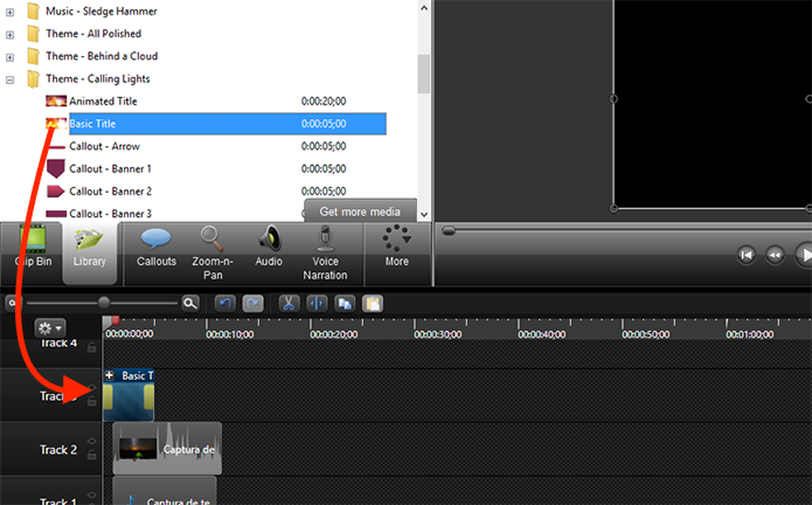This screenshot has height=505, width=812.
Task: Select the Cut (scissors) tool
Action: (x=289, y=304)
